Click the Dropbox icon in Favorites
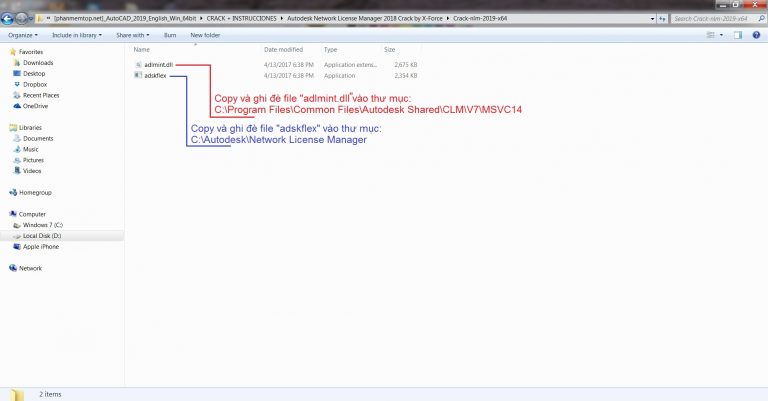 click(17, 84)
